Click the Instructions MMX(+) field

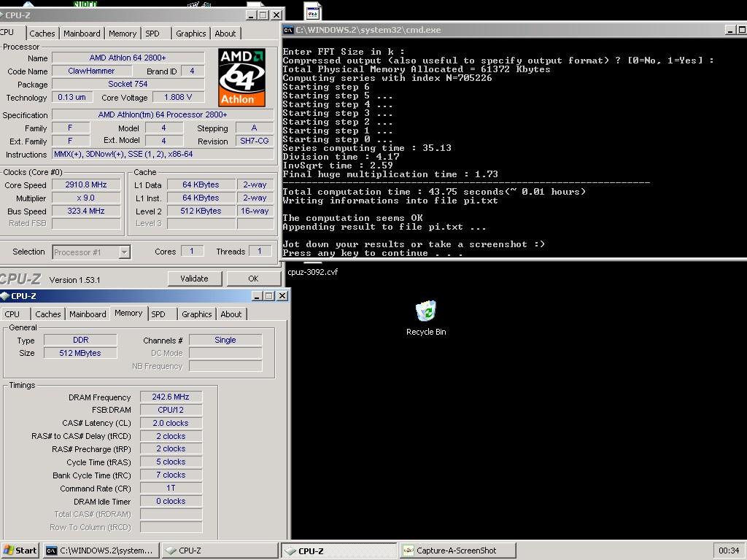pos(163,155)
